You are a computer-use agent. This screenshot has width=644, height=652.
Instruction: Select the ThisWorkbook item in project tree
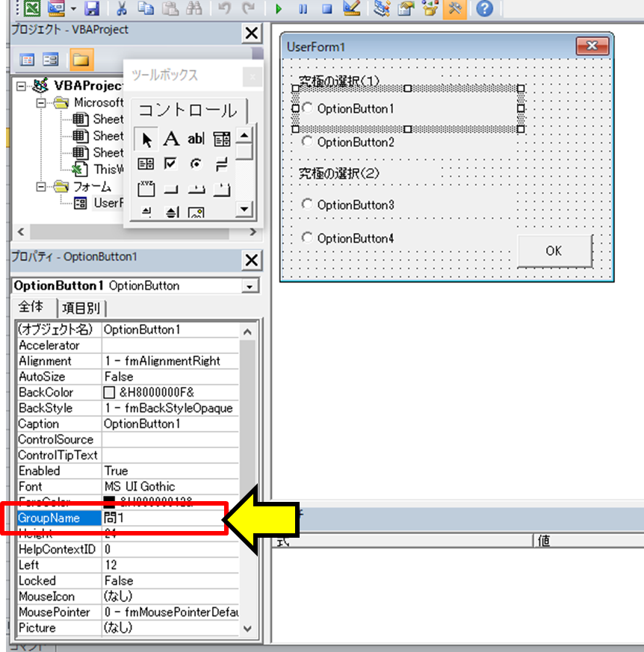[x=98, y=170]
